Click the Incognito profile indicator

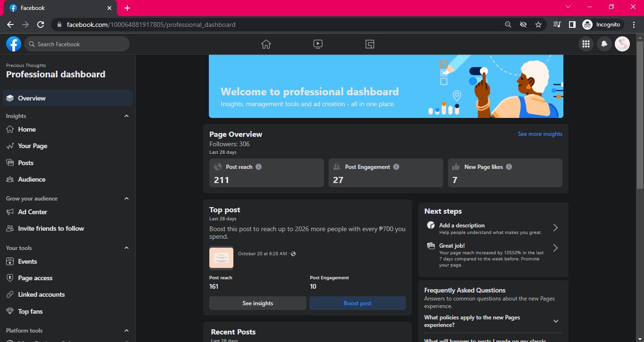pyautogui.click(x=603, y=25)
